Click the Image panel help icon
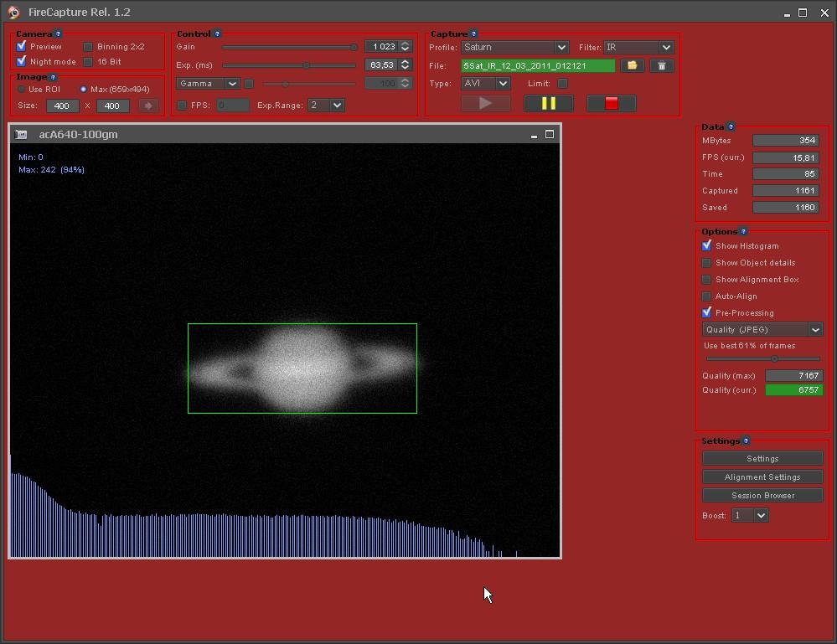 coord(53,77)
